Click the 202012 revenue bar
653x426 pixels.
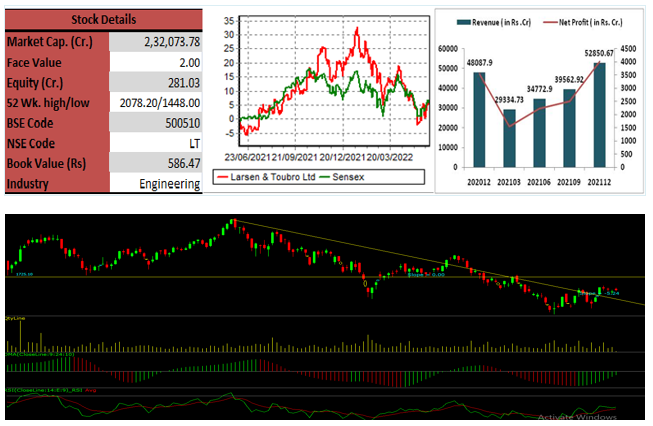pos(479,120)
